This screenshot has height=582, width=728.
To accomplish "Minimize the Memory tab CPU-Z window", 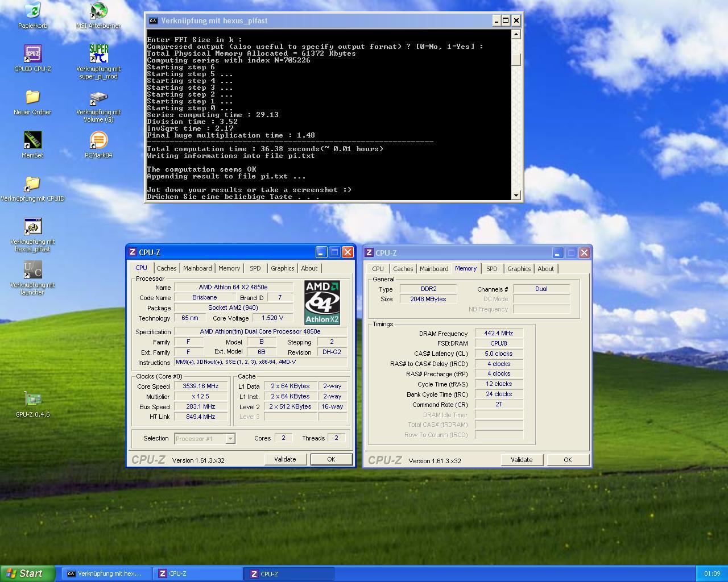I will 558,253.
